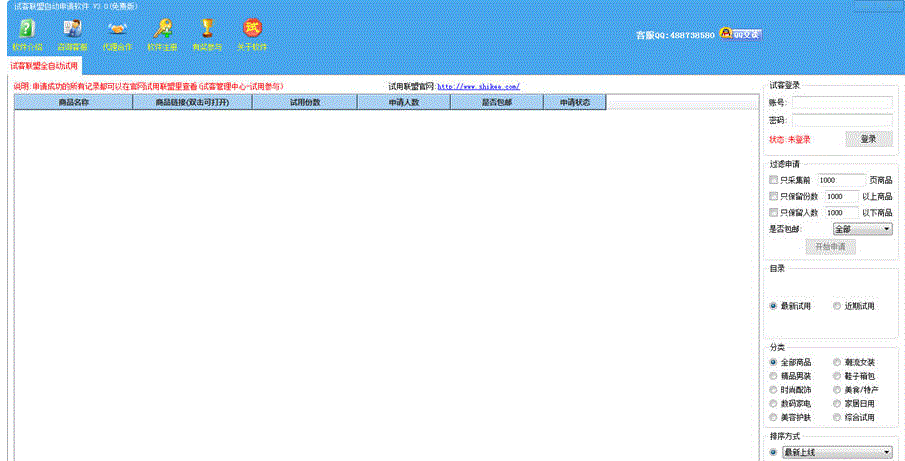Image resolution: width=905 pixels, height=461 pixels.
Task: Select the 家居日用 category radio
Action: tap(837, 403)
